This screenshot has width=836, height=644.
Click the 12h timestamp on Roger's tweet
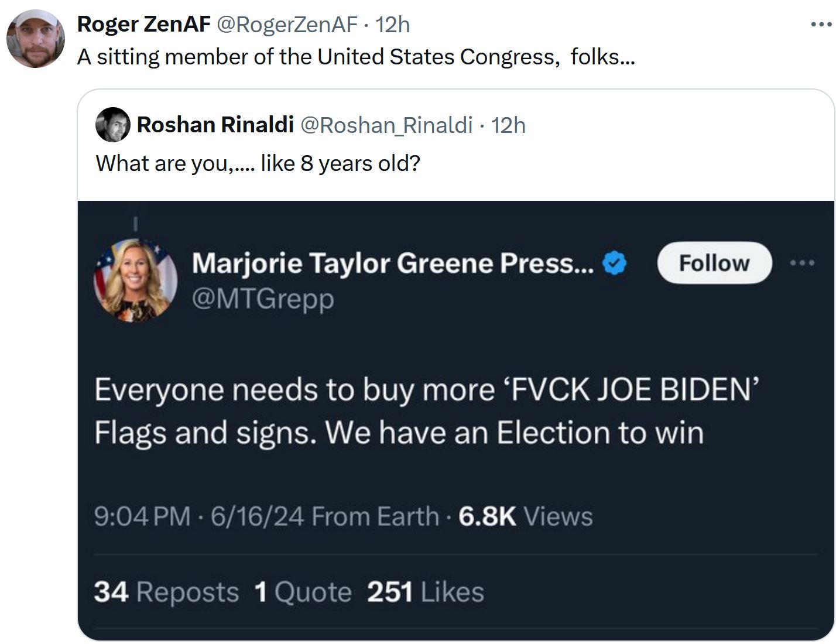(x=392, y=25)
